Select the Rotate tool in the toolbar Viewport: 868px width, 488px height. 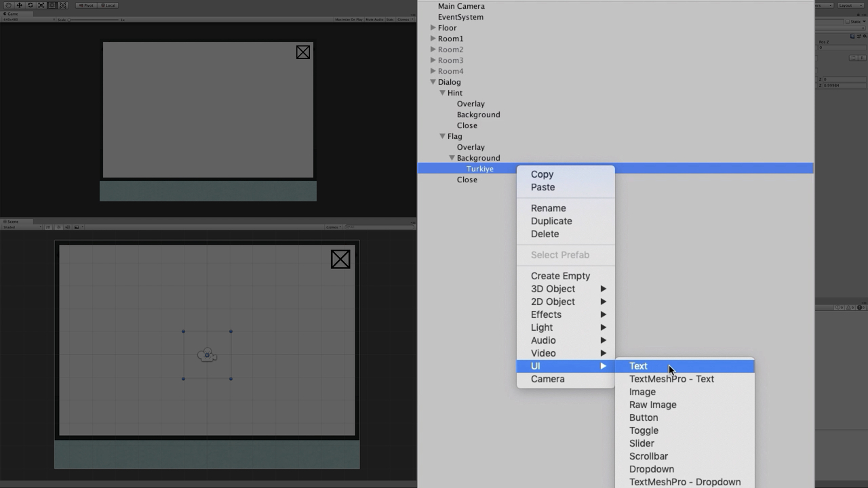click(x=30, y=5)
